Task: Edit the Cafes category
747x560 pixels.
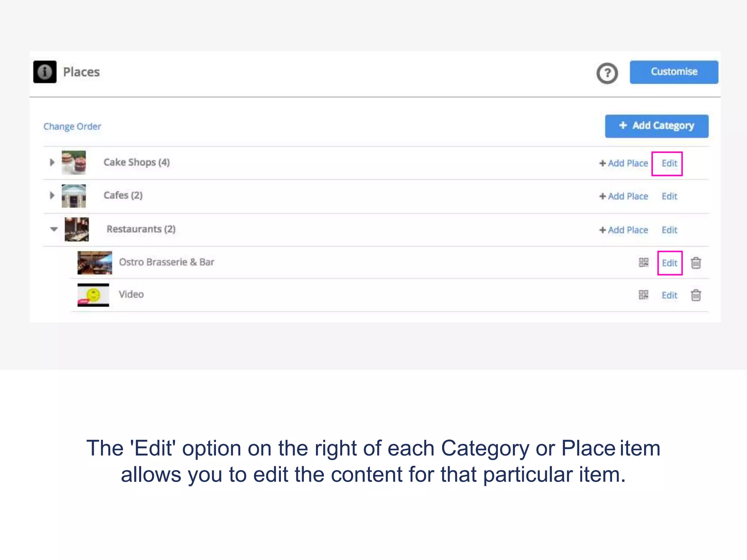Action: pos(669,197)
